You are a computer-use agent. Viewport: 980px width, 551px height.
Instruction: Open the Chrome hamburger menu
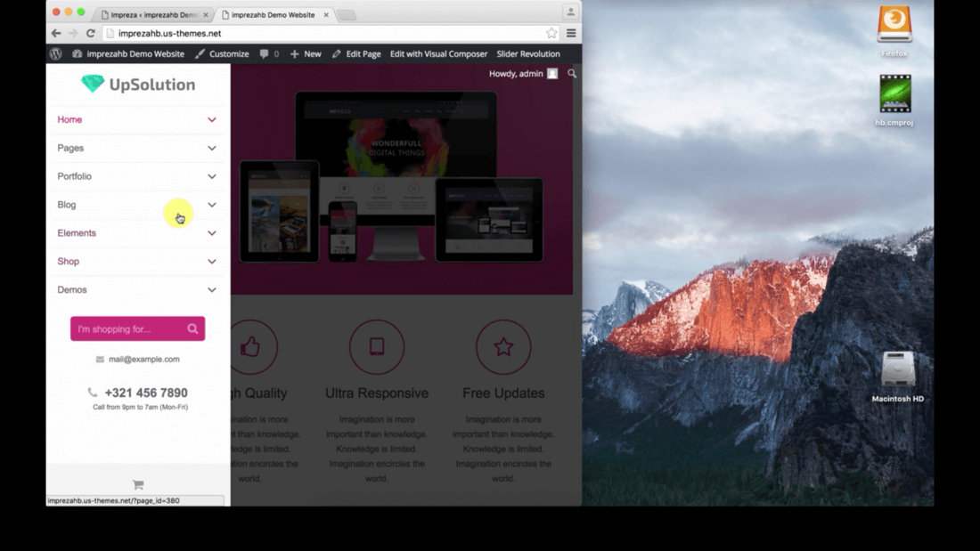tap(571, 33)
